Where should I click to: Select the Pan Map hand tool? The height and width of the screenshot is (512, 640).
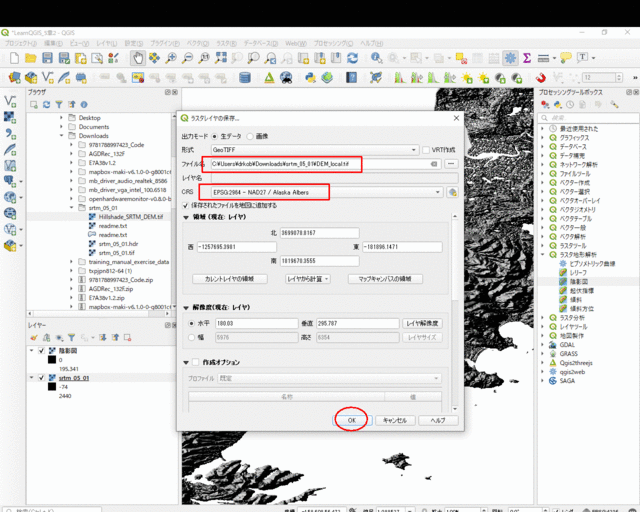click(138, 58)
